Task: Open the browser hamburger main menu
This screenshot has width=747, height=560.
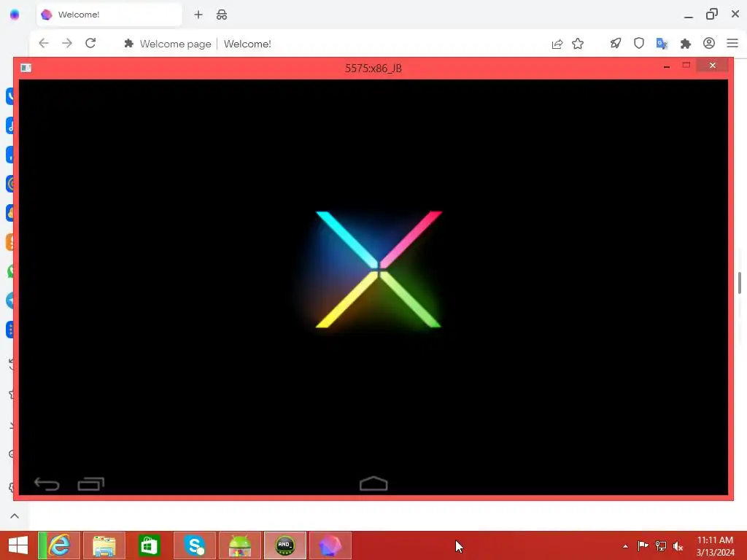Action: 732,43
